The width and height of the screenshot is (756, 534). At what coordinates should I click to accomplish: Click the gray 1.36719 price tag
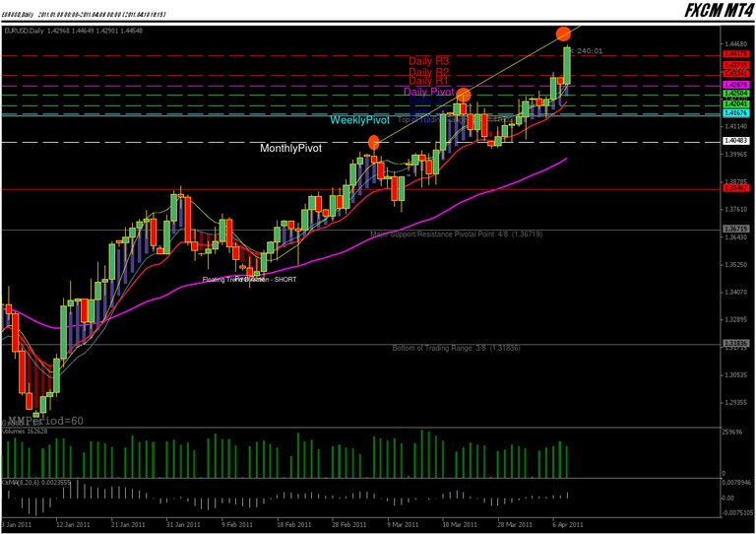(735, 230)
